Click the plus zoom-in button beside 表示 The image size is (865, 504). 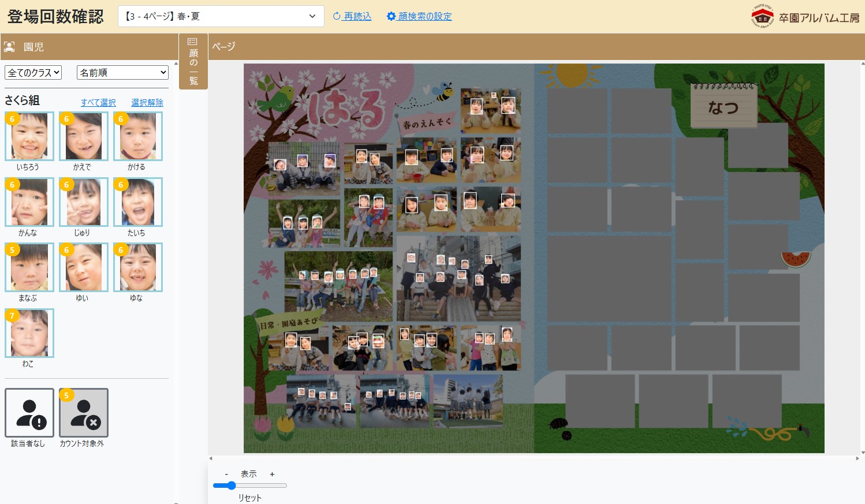tap(272, 474)
